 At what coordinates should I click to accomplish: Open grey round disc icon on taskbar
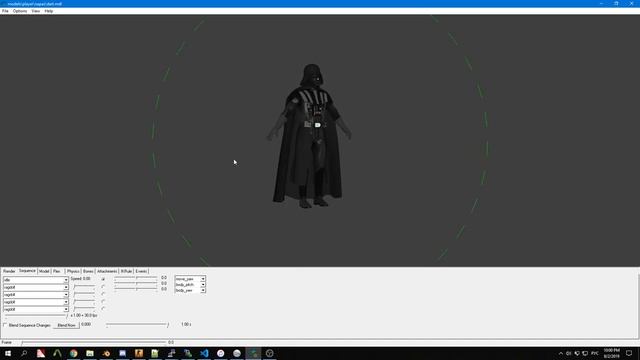237,353
